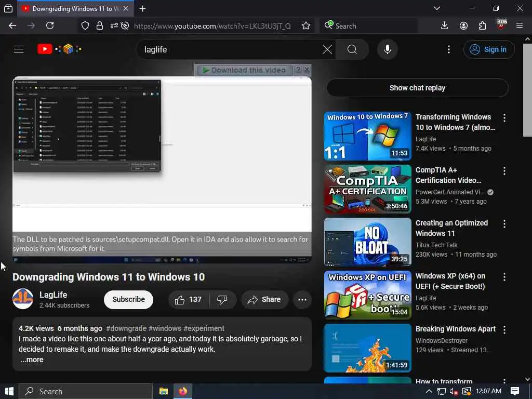Click the YouTube search field with laglife
Screen dimensions: 532x399
coord(231,49)
